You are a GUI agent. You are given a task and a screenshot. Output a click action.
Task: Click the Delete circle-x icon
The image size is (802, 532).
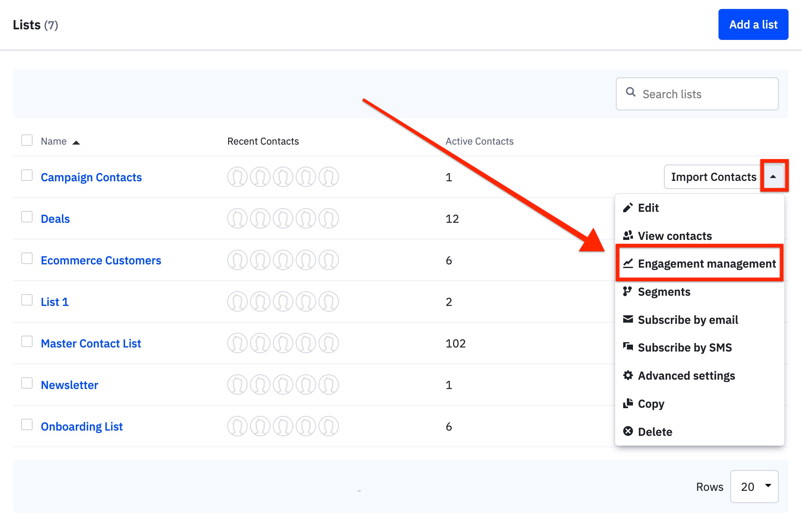click(628, 431)
